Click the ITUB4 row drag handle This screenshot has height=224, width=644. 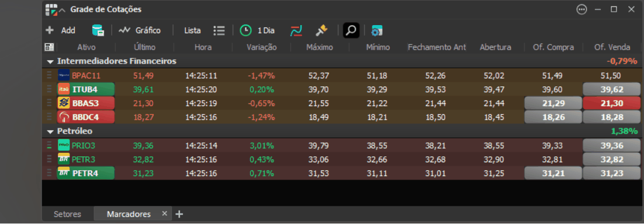(49, 89)
